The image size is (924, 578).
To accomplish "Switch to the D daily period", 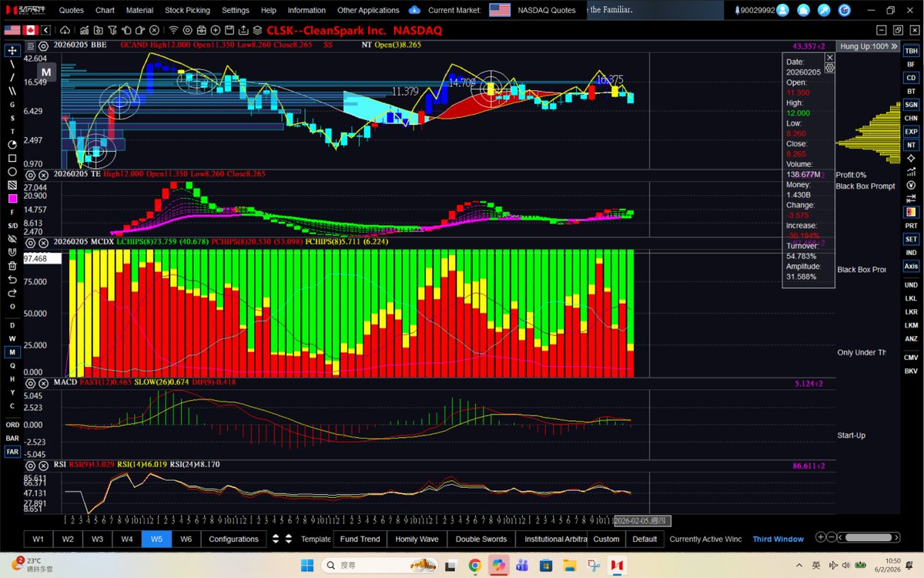I will pyautogui.click(x=12, y=325).
